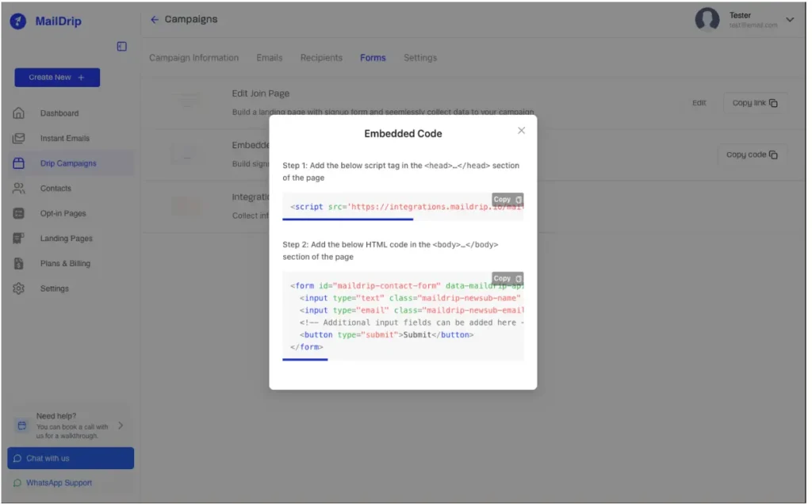Click the closing form tag line

tap(307, 347)
